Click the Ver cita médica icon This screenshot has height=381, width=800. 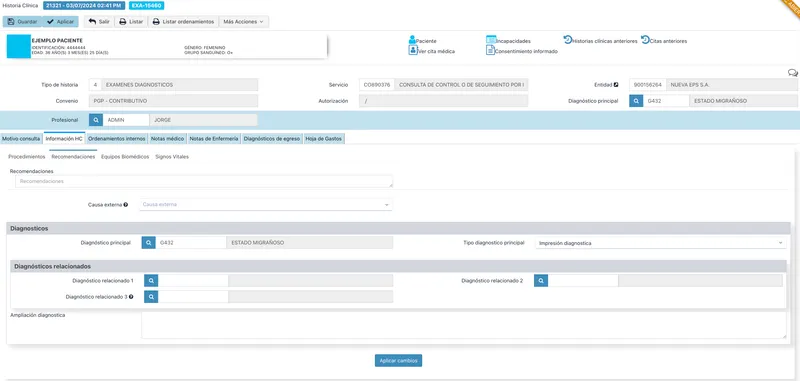click(413, 50)
